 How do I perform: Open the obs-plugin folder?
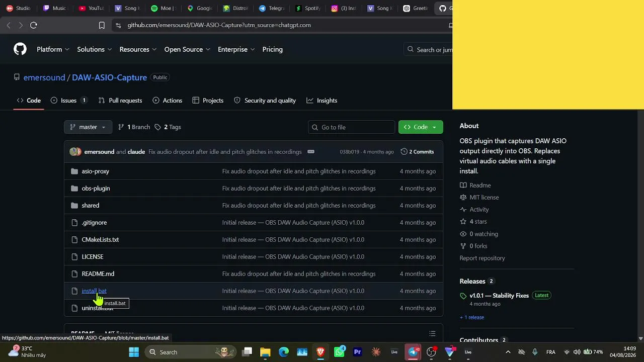coord(96,189)
